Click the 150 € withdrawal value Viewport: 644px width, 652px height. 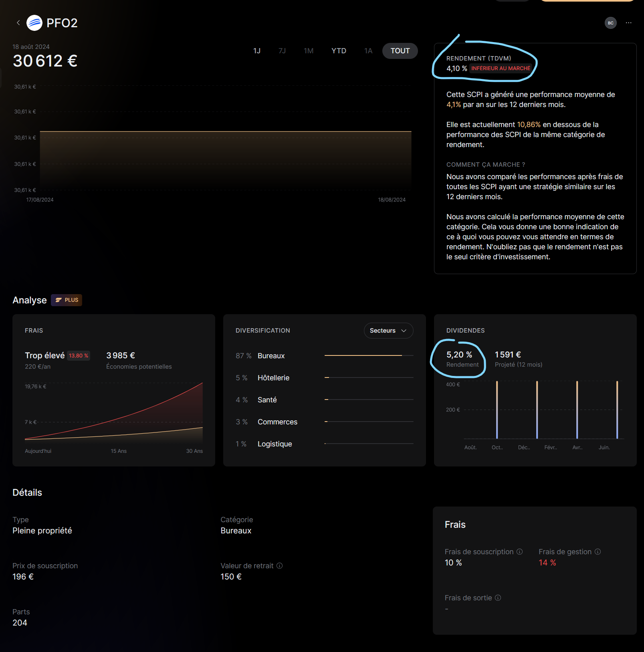point(231,577)
